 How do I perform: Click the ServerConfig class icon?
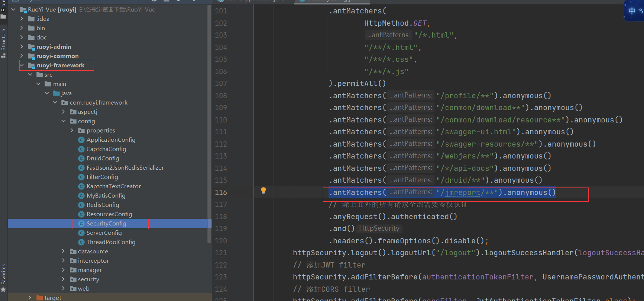(x=81, y=233)
